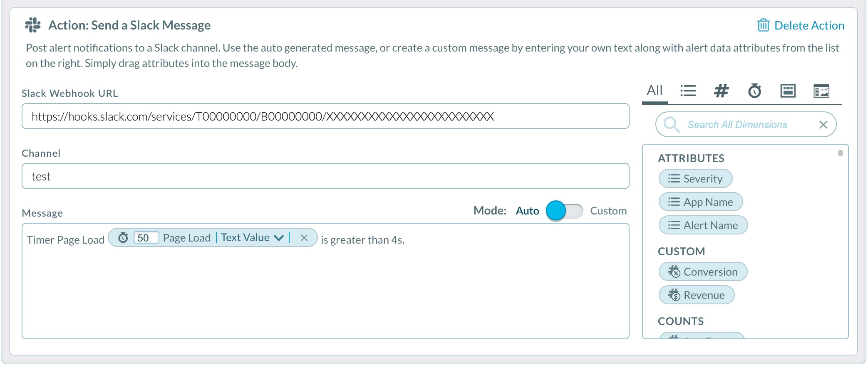This screenshot has width=868, height=365.
Task: Switch to the timers stopwatch tab
Action: click(754, 91)
